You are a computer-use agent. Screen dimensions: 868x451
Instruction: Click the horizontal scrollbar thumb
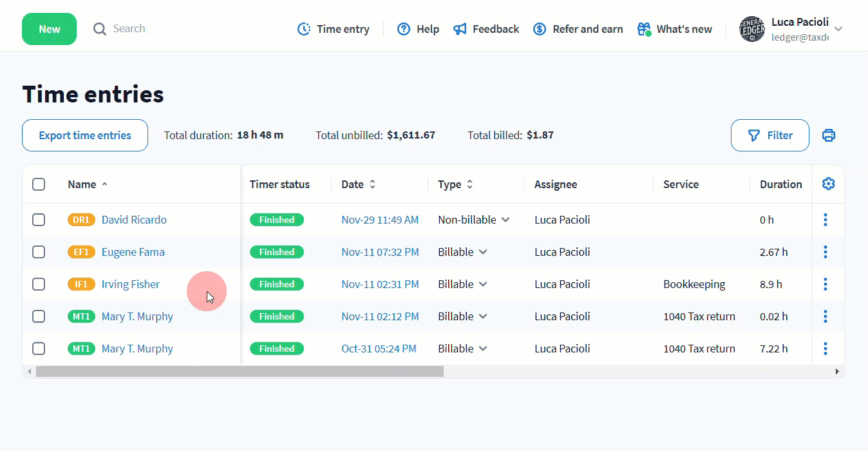click(x=240, y=372)
